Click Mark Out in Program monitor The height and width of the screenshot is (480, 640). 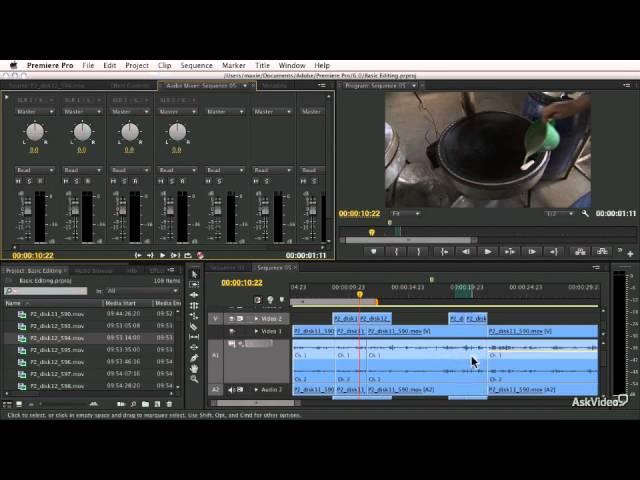418,252
